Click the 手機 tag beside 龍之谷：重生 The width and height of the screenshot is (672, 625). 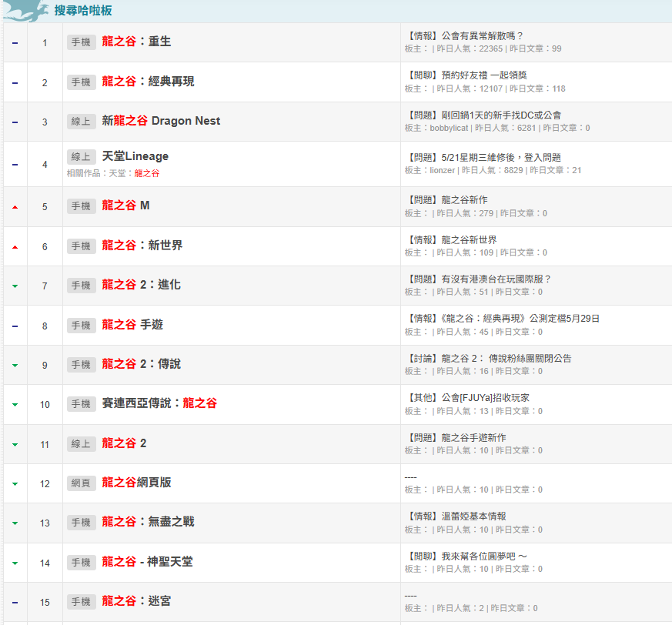pos(81,42)
